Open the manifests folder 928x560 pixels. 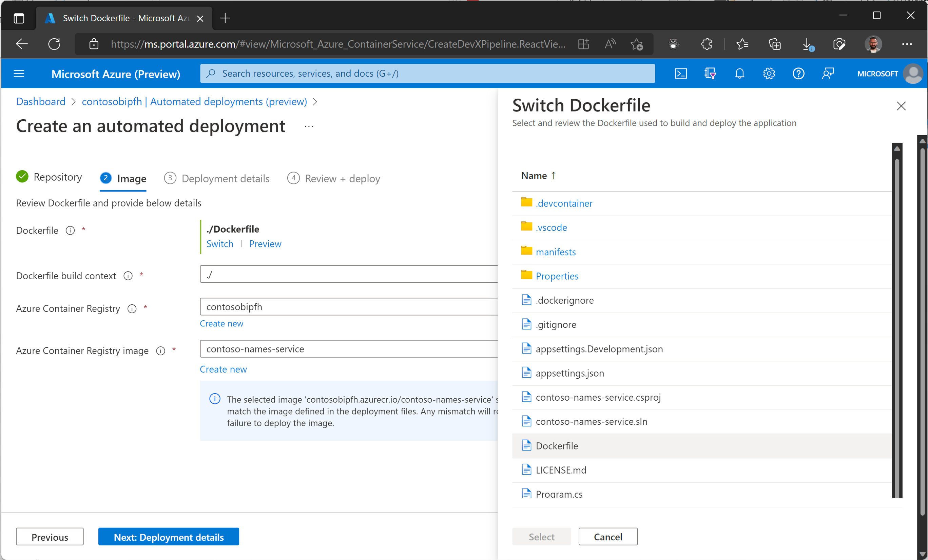[556, 252]
